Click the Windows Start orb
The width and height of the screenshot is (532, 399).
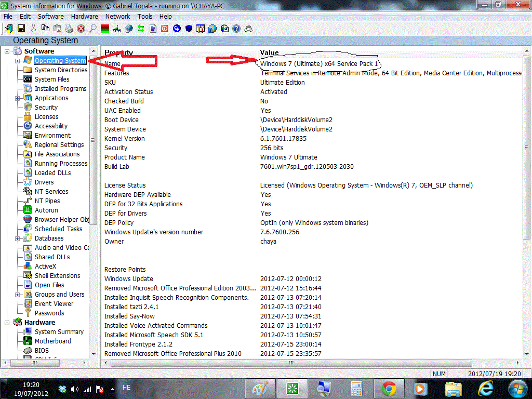(518, 389)
